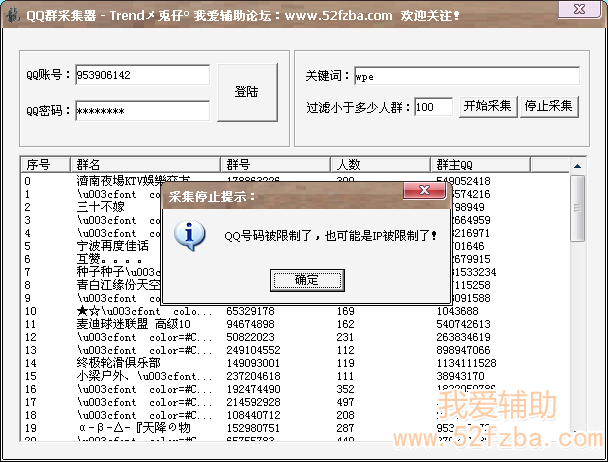Click the 确定 button in the dialog
This screenshot has width=608, height=462.
pyautogui.click(x=307, y=280)
